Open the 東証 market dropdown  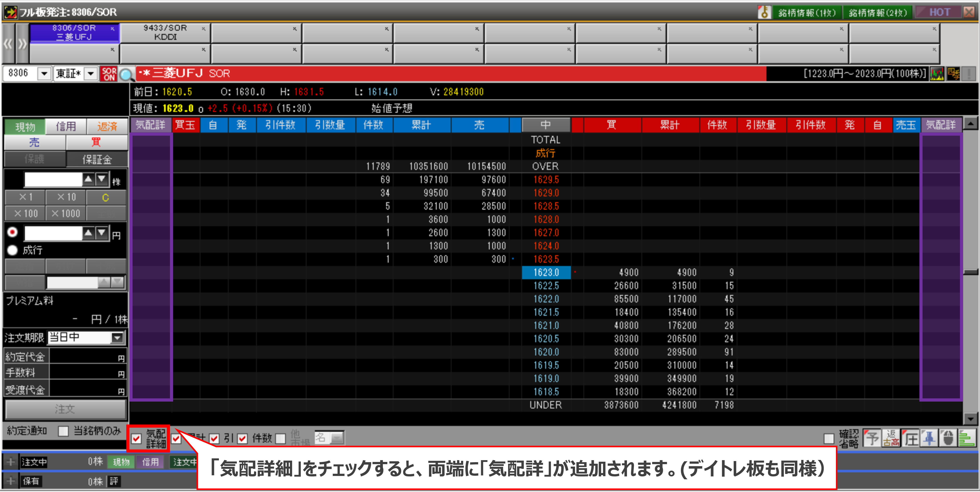91,73
